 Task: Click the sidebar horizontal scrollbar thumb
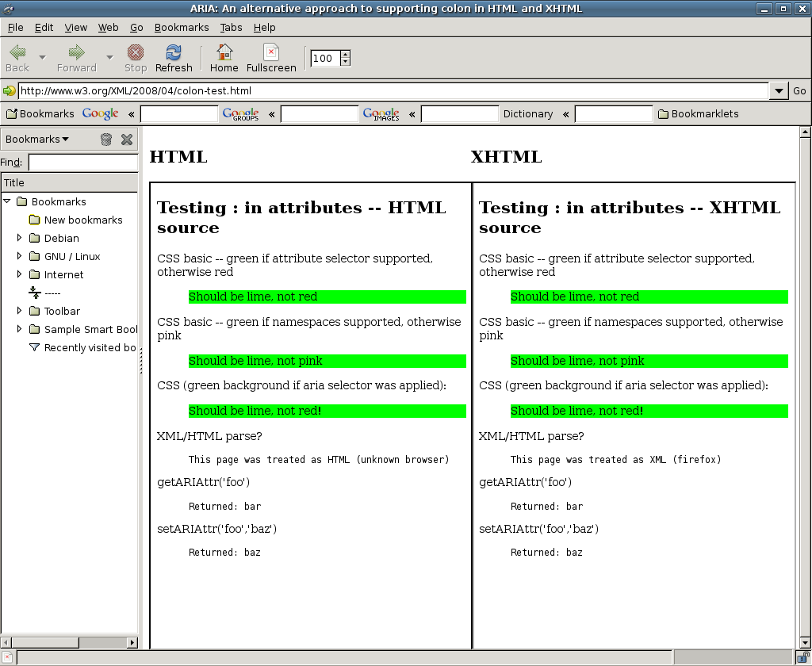[x=45, y=643]
